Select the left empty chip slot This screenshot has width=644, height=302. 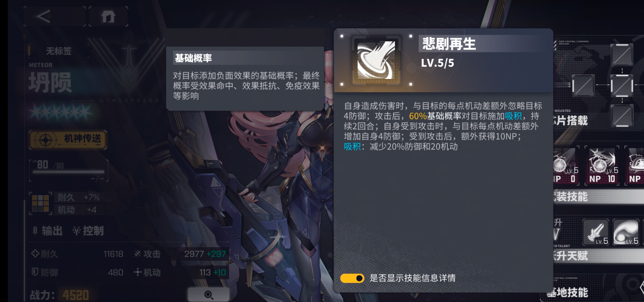pos(583,86)
